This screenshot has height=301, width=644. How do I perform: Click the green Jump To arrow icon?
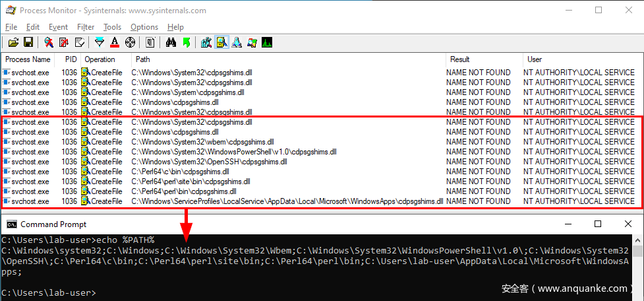(187, 43)
